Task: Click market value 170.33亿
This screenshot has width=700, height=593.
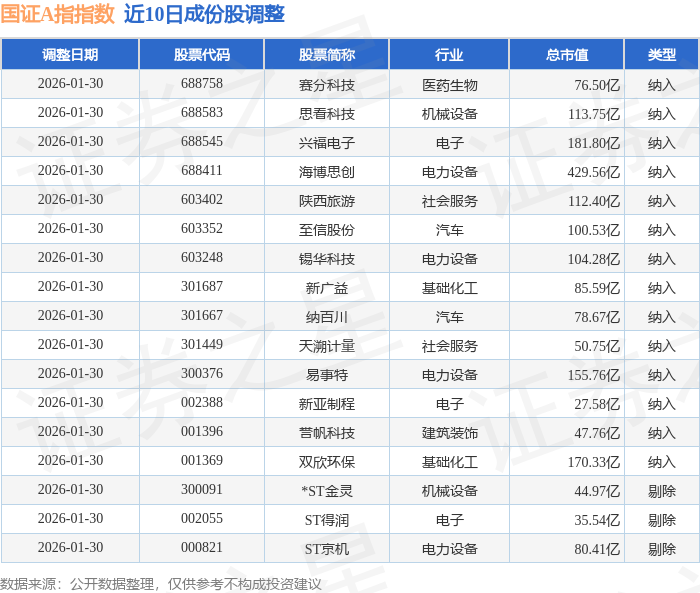Action: click(x=594, y=462)
